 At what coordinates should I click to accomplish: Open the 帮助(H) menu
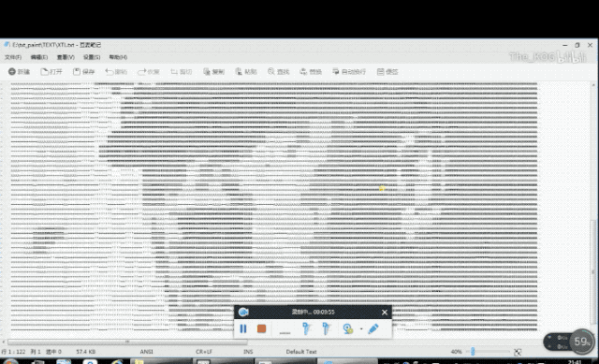coord(118,57)
